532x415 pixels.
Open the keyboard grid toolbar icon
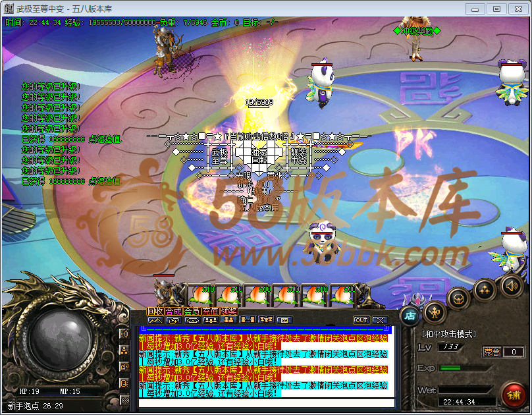tap(284, 320)
